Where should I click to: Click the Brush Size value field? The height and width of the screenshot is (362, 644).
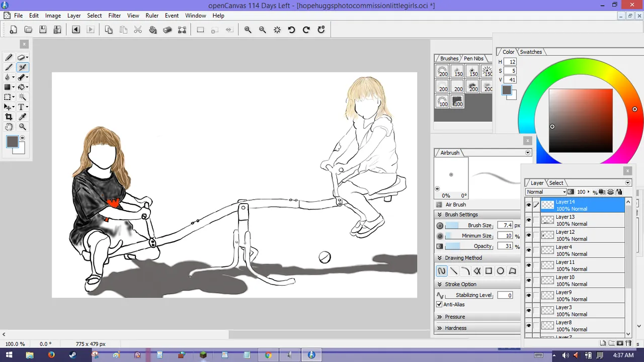(x=505, y=225)
